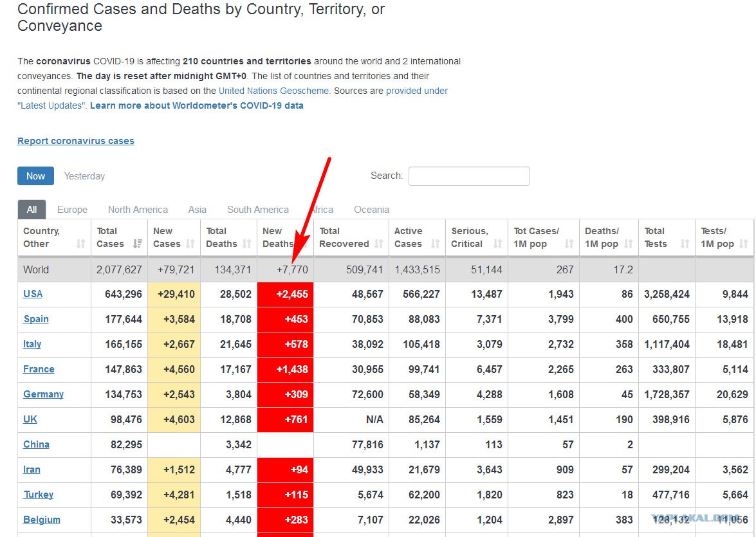Click Total Deaths sort arrows

(x=247, y=244)
